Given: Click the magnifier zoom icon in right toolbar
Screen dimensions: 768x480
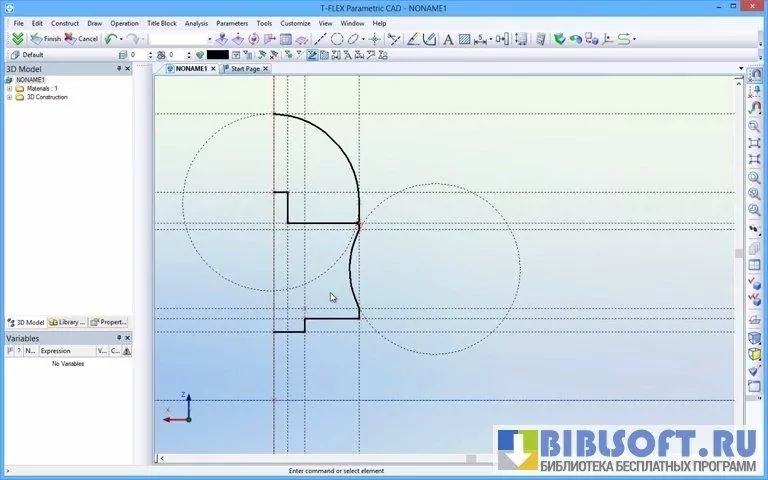Looking at the screenshot, I should click(755, 127).
